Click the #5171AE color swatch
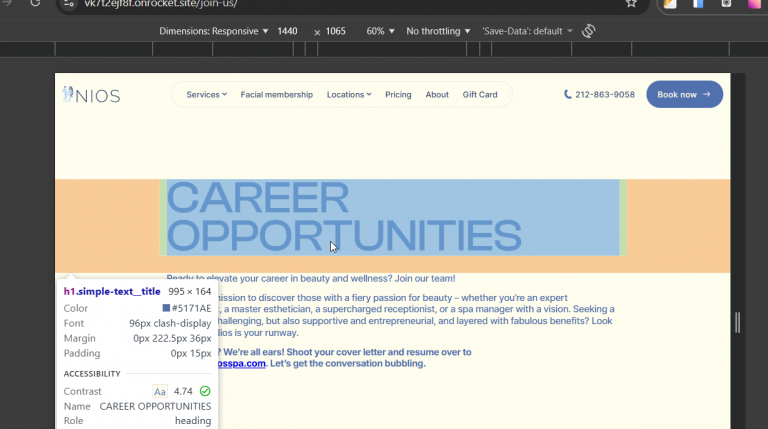This screenshot has width=768, height=429. coord(166,308)
